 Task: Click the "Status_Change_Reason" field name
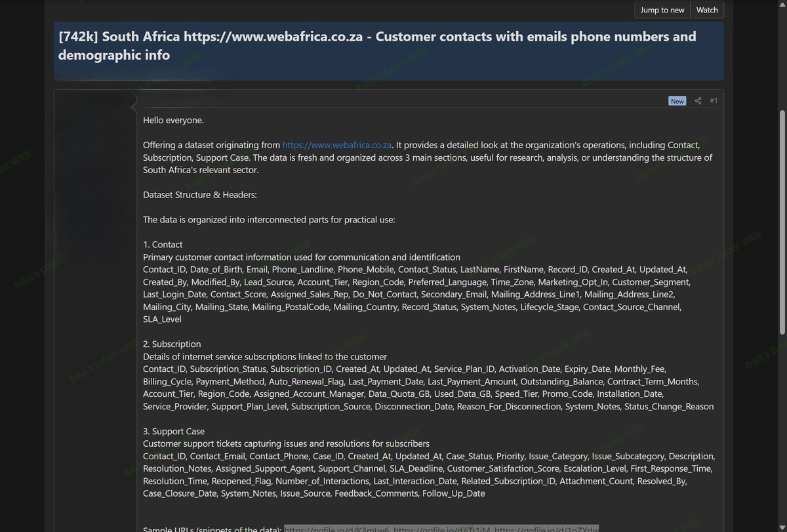[669, 407]
